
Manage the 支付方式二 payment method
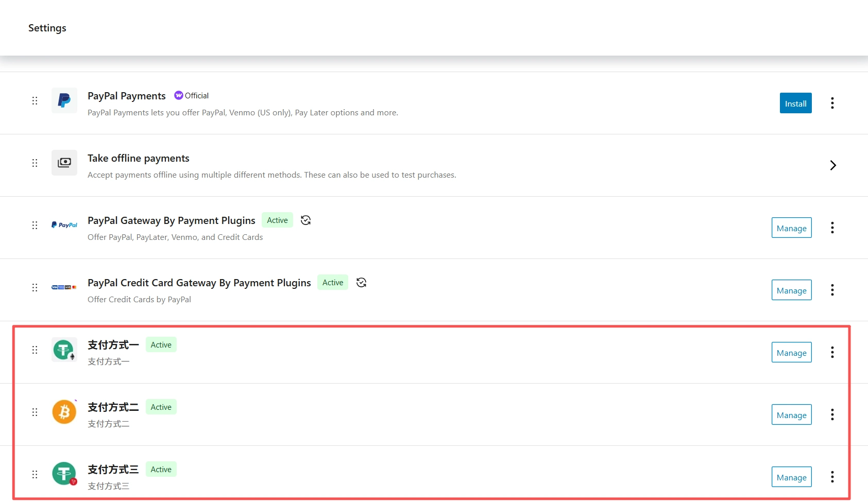click(x=791, y=414)
